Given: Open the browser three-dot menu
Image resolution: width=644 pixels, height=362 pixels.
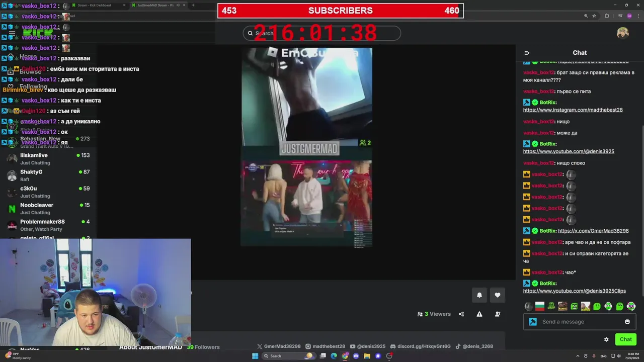Looking at the screenshot, I should 638,16.
